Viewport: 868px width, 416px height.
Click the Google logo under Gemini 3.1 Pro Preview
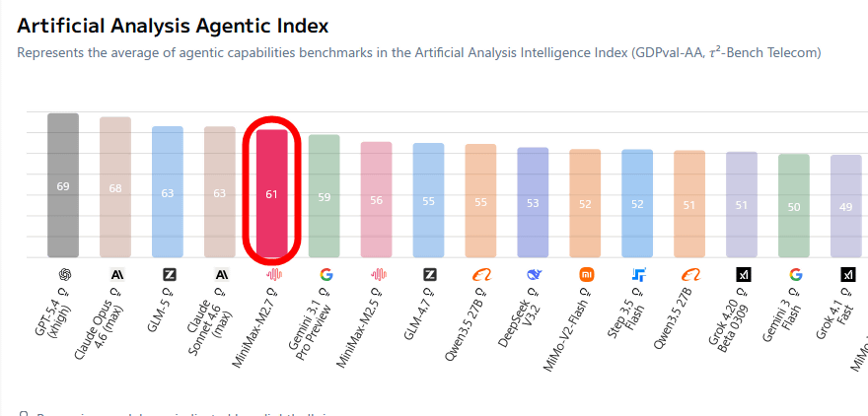click(325, 275)
